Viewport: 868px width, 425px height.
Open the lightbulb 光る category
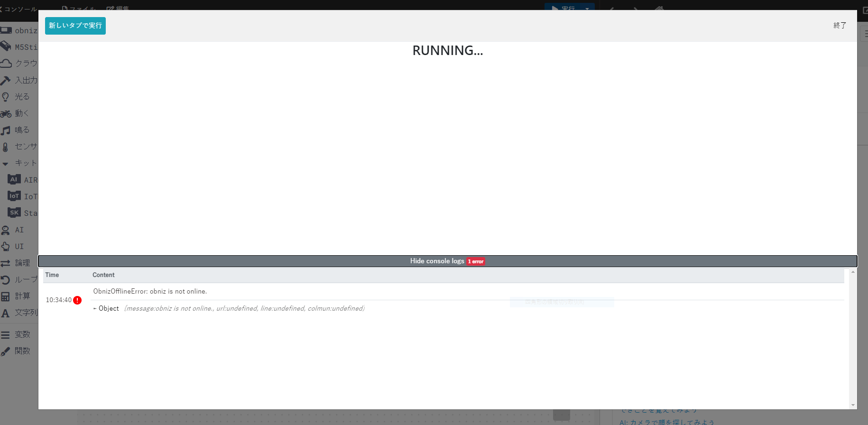tap(6, 97)
